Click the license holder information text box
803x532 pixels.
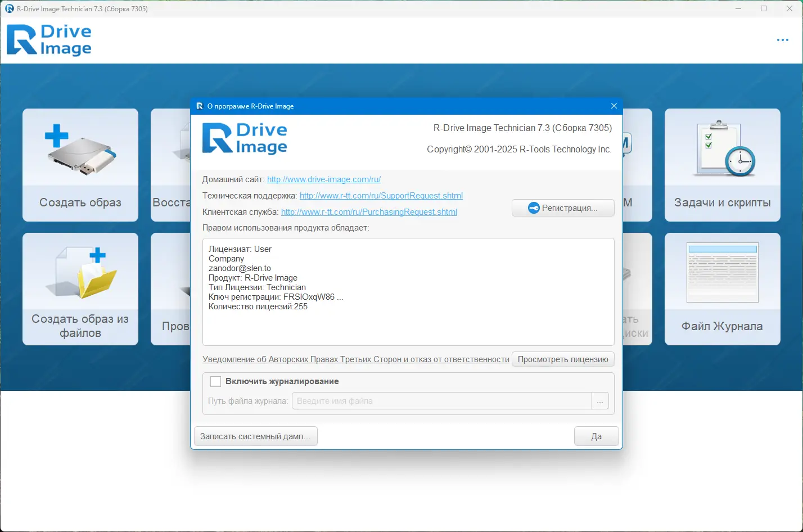[408, 292]
